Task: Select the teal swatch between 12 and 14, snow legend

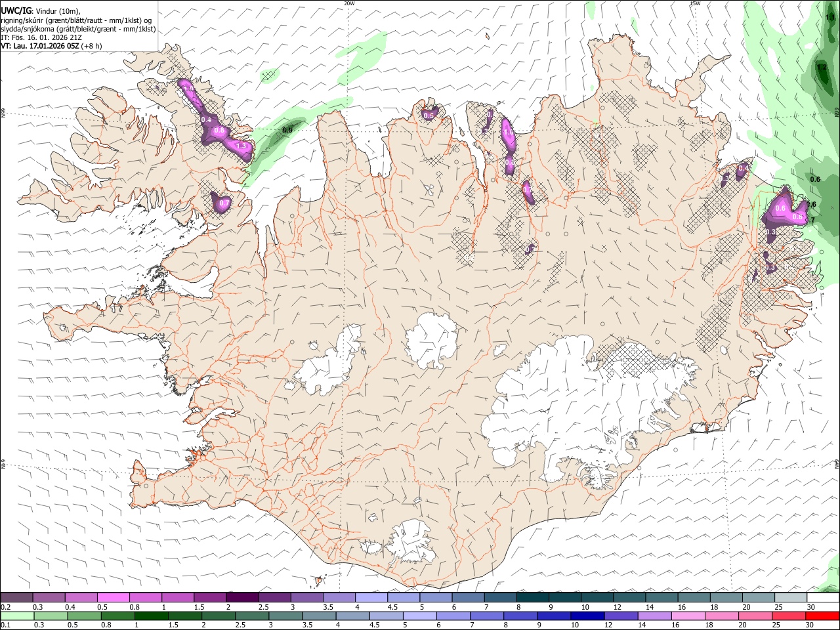Action: point(629,597)
